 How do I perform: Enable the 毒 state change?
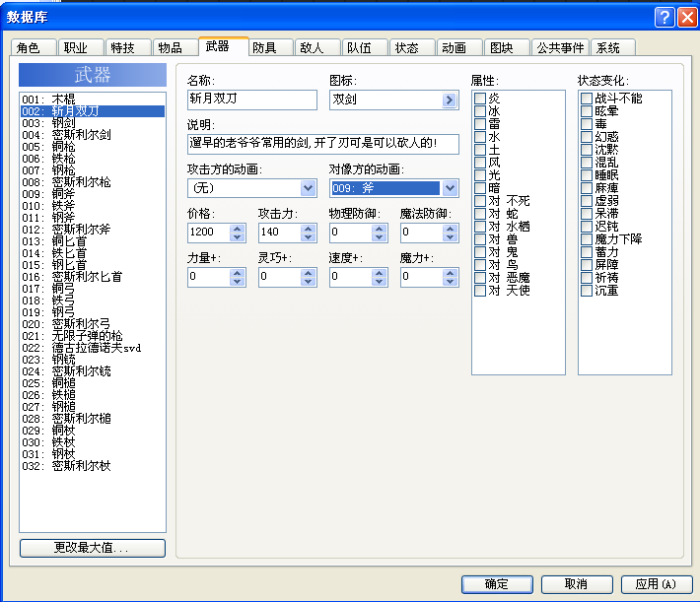587,123
